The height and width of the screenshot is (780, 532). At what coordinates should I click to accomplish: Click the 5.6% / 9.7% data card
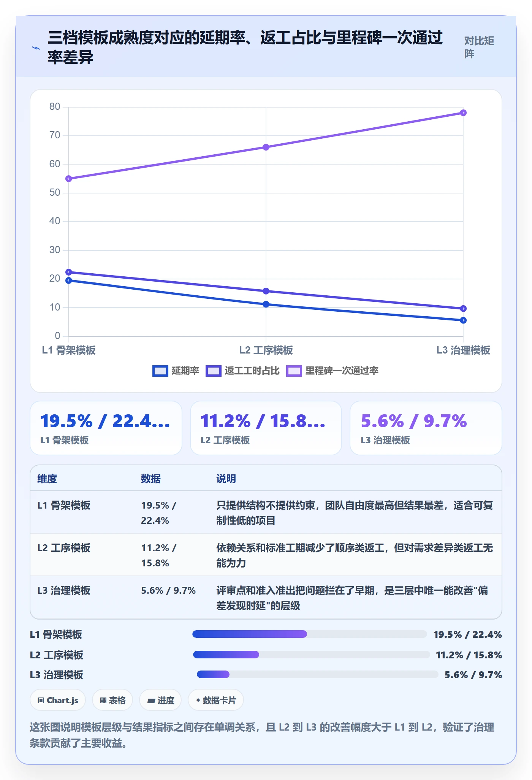pos(426,428)
